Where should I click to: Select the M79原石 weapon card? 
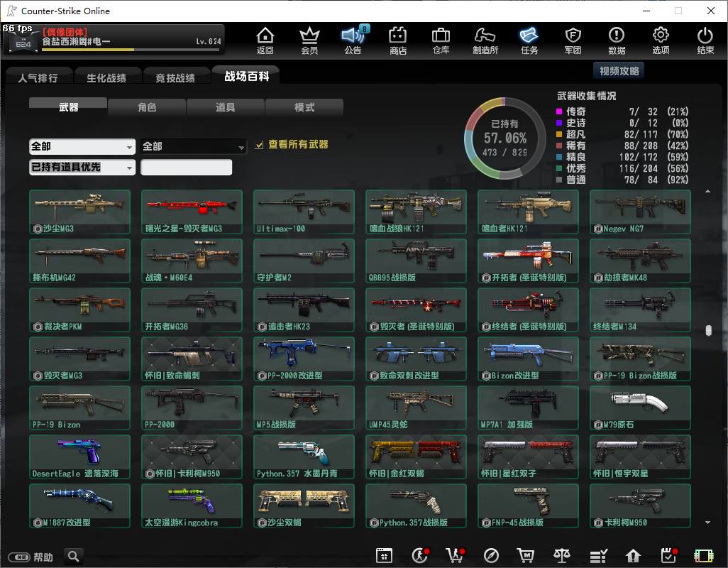click(x=640, y=408)
